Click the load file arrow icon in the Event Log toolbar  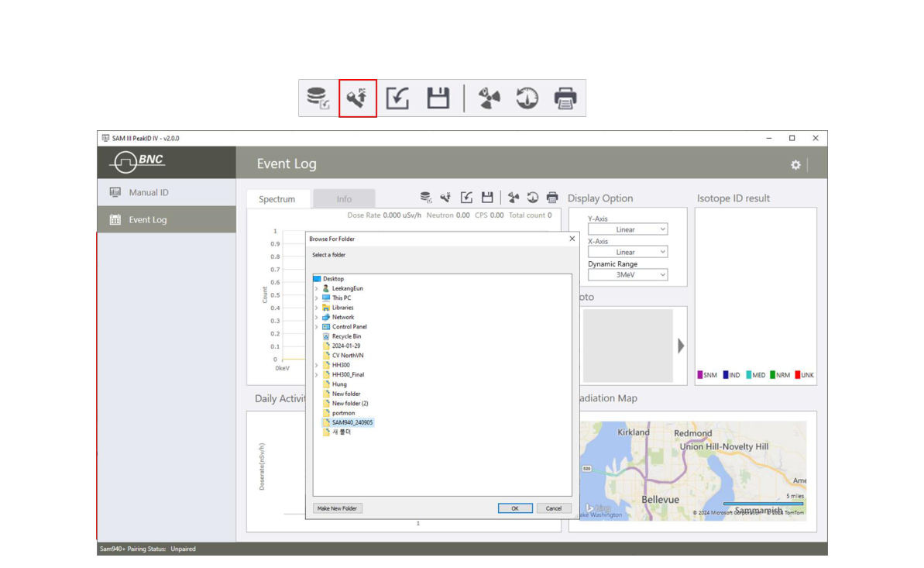click(x=466, y=198)
